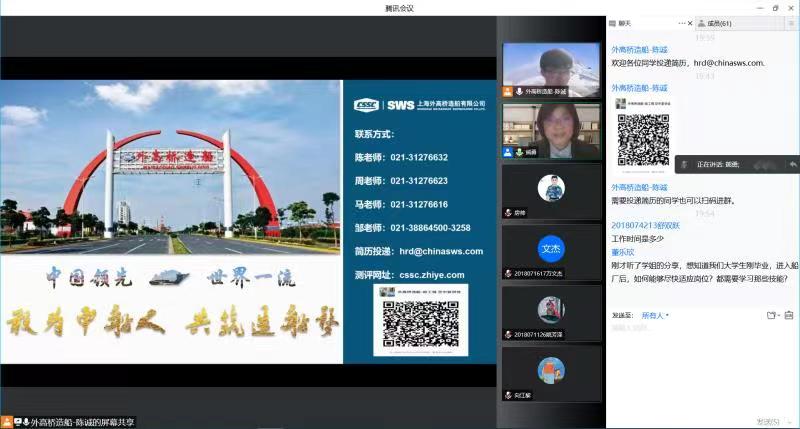This screenshot has height=429, width=800.
Task: Click the file send icon in chat toolbar
Action: (x=771, y=315)
